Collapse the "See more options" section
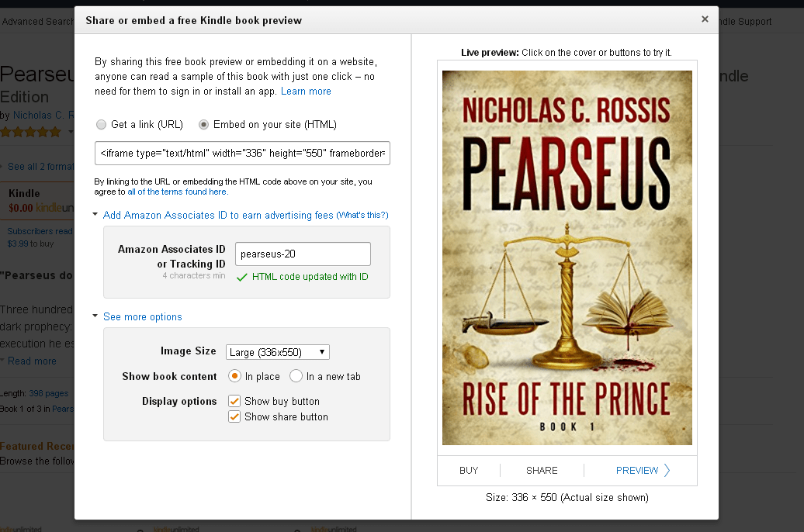804x532 pixels. (95, 316)
